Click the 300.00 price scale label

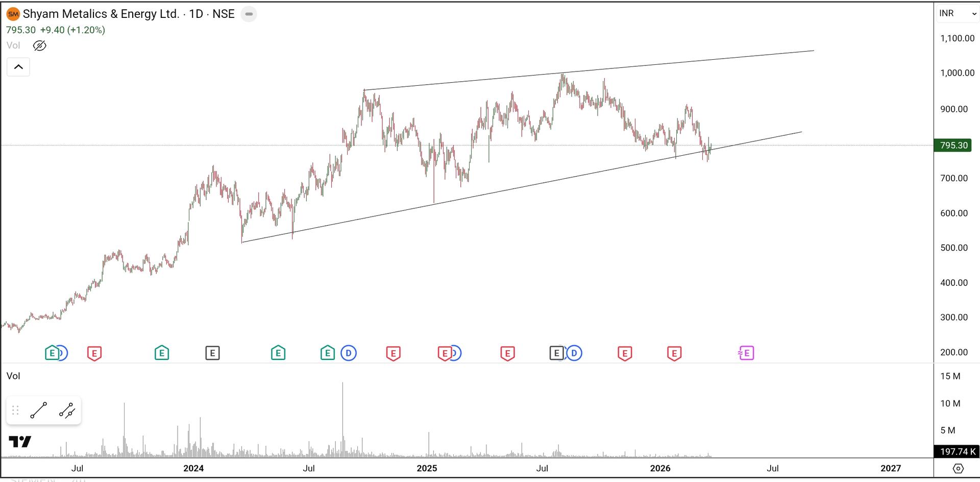click(x=954, y=317)
